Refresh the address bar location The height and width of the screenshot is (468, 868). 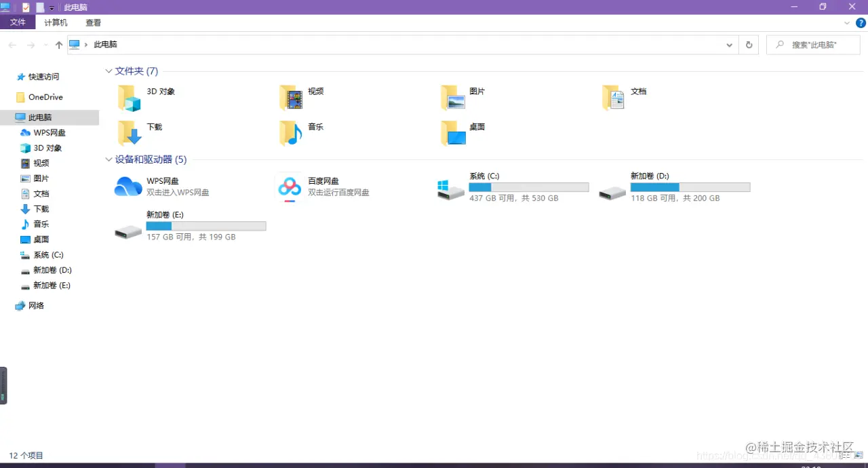coord(749,45)
